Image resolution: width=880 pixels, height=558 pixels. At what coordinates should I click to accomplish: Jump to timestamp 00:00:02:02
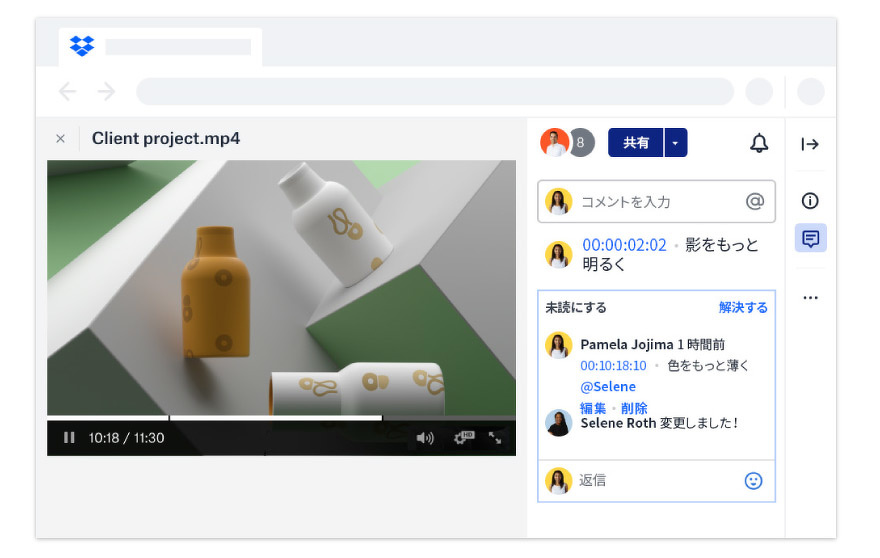tap(624, 245)
